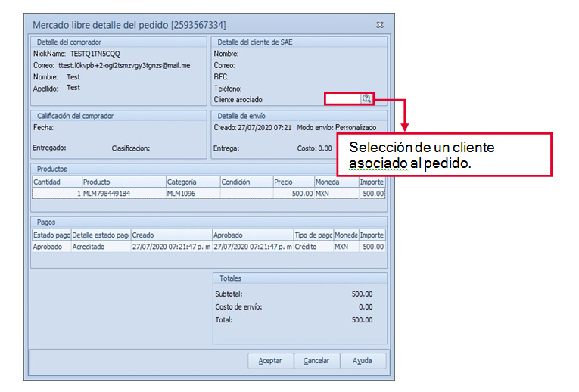Viewport: 579px width, 392px height.
Task: Select the MXN cell in the Pagos row
Action: [x=347, y=247]
